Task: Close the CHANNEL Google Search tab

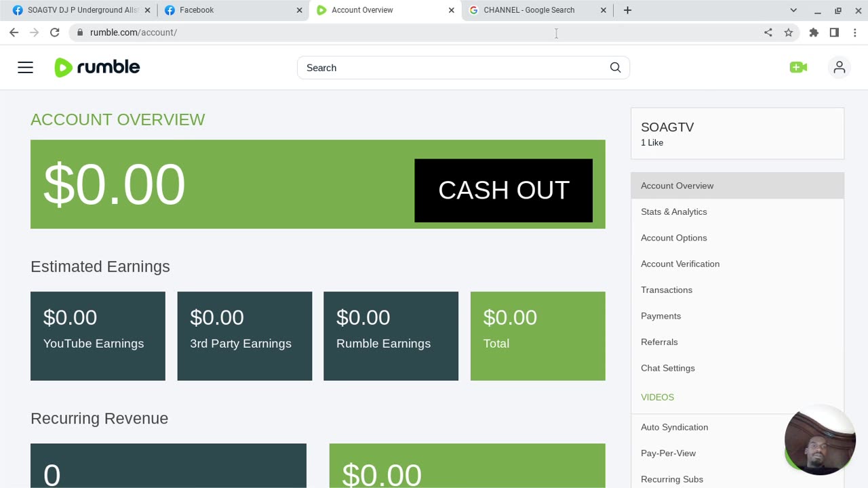Action: [603, 10]
